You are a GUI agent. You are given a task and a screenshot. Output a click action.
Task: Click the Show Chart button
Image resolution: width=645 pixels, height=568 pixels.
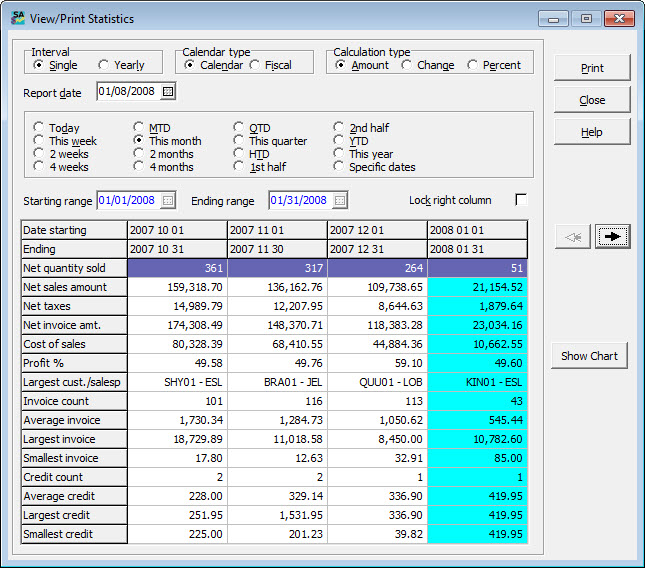click(x=589, y=356)
